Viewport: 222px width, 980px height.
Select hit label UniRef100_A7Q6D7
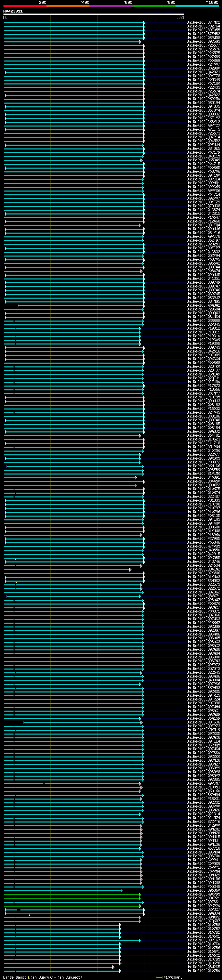point(203,921)
